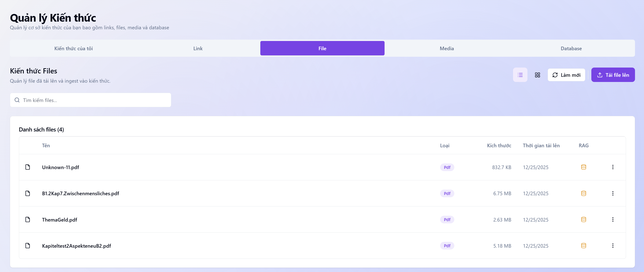644x272 pixels.
Task: Select the Kapiteltest2AspekteneuB2.pdf file name
Action: tap(77, 246)
